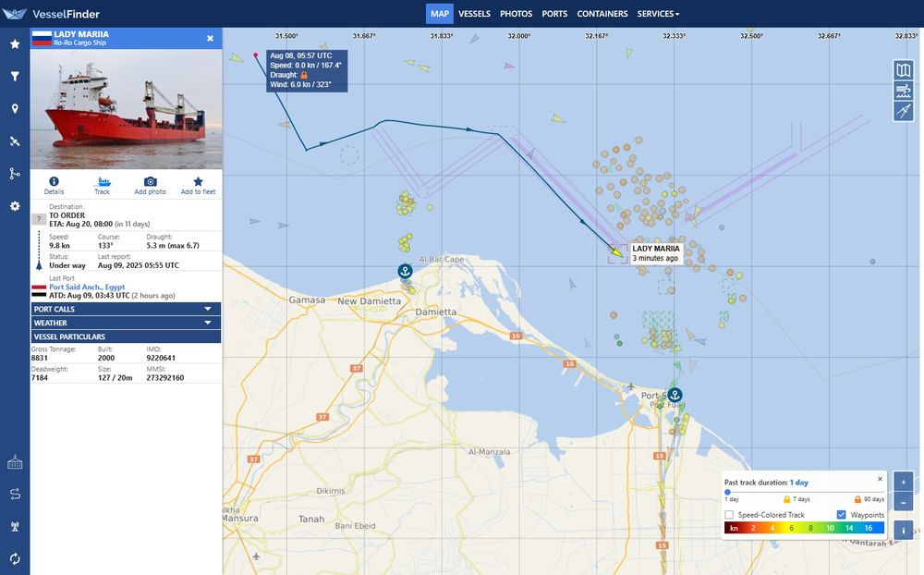Toggle the wind and waves layer icon
Screen dimensions: 924x575
[x=904, y=91]
